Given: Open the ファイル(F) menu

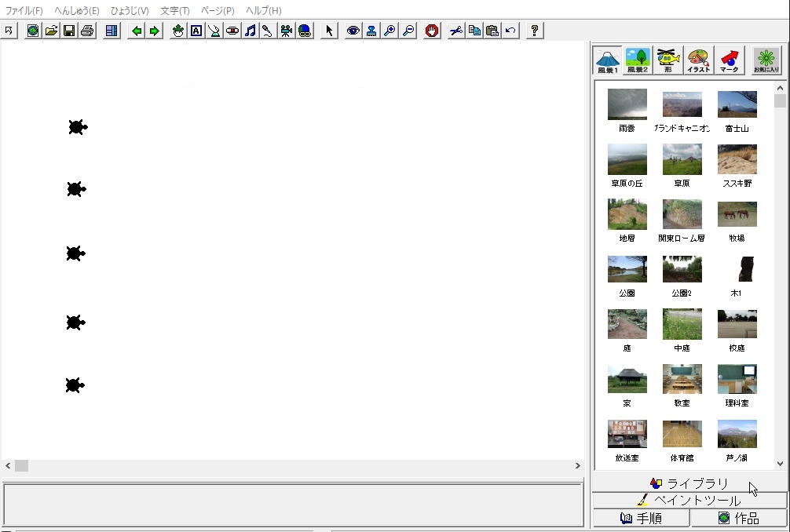Looking at the screenshot, I should point(24,11).
